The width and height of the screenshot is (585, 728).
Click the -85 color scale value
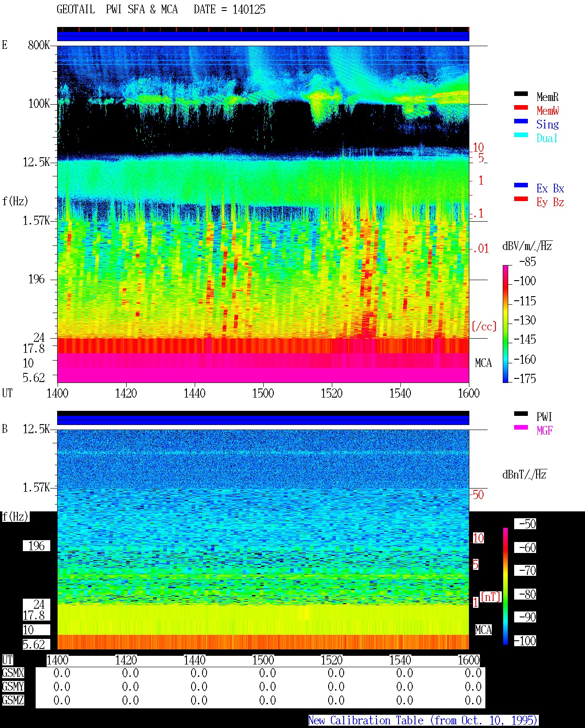click(x=527, y=262)
